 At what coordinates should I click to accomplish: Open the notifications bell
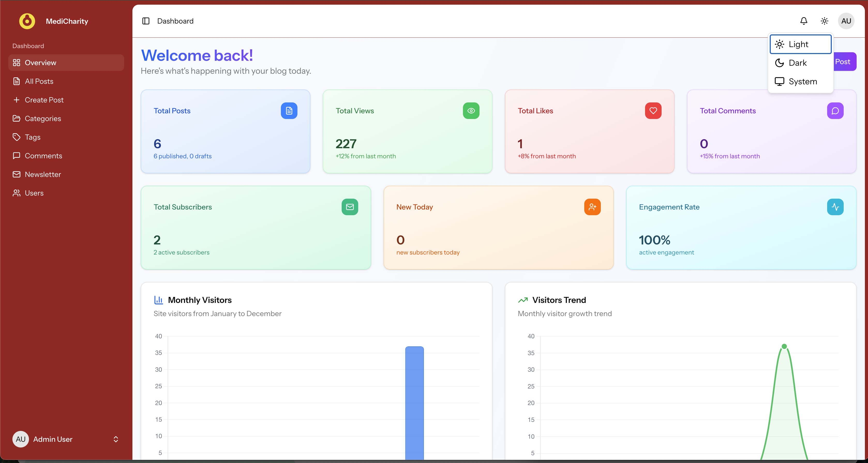(x=804, y=21)
